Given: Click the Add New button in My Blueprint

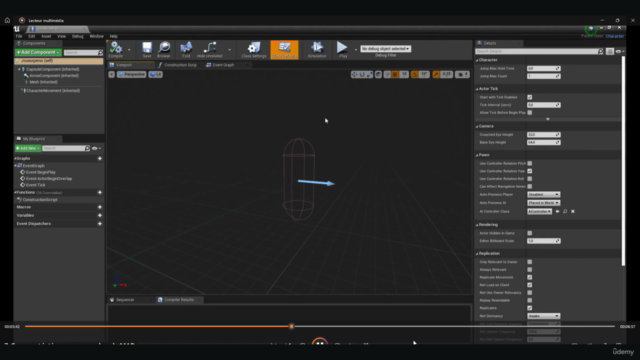Looking at the screenshot, I should (28, 148).
